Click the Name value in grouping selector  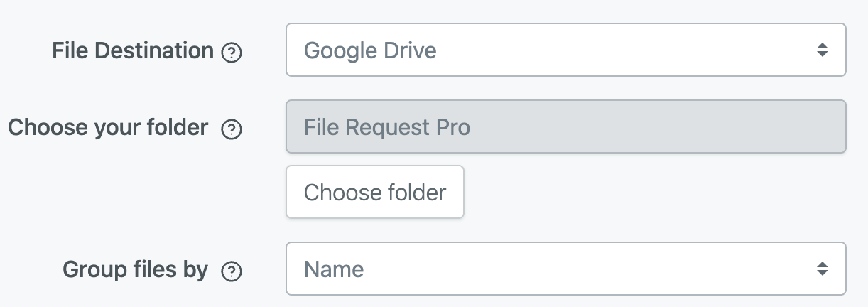[334, 269]
